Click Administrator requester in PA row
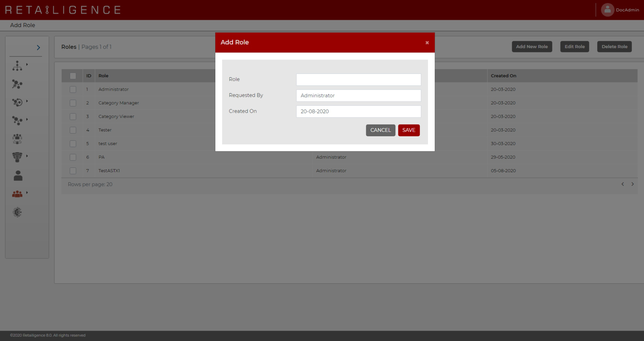644x341 pixels. (331, 157)
